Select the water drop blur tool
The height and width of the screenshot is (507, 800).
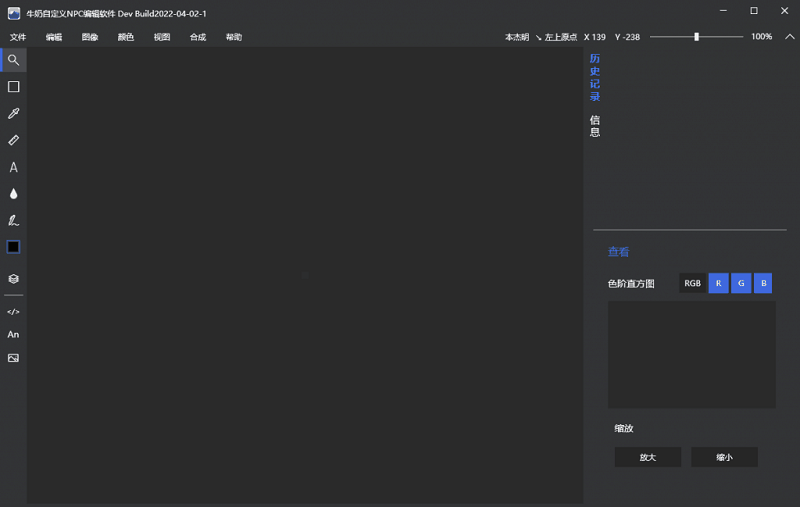[14, 194]
